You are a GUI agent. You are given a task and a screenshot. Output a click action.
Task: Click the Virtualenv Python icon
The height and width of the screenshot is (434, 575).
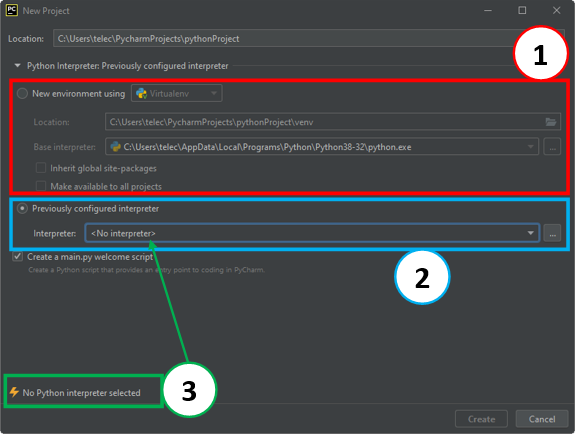click(x=141, y=94)
